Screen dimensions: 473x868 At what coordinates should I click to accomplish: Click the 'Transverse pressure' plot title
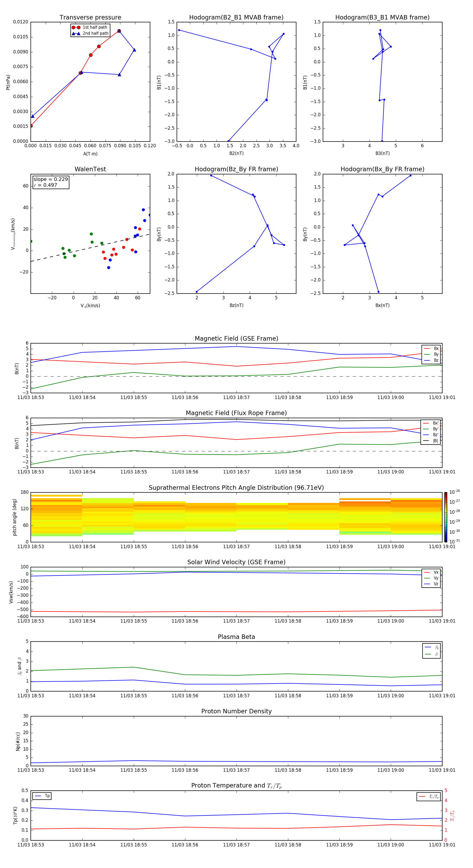90,18
